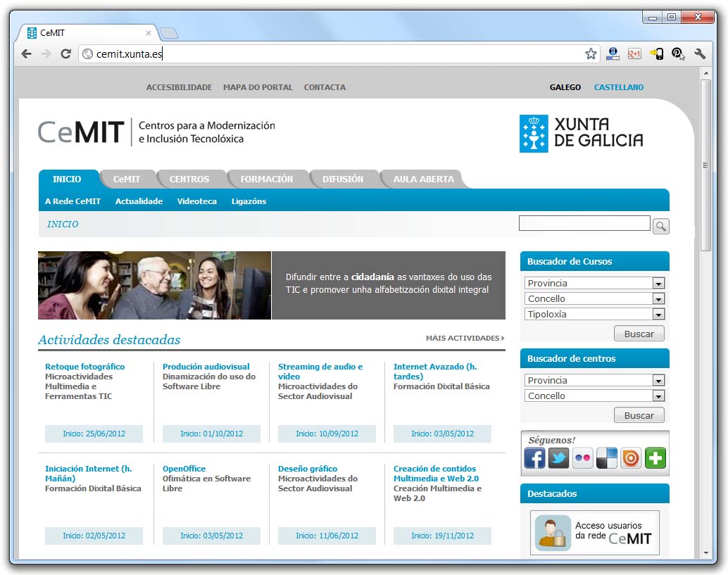Screen dimensions: 728x575
Task: Open the Facebook social icon
Action: pos(535,458)
